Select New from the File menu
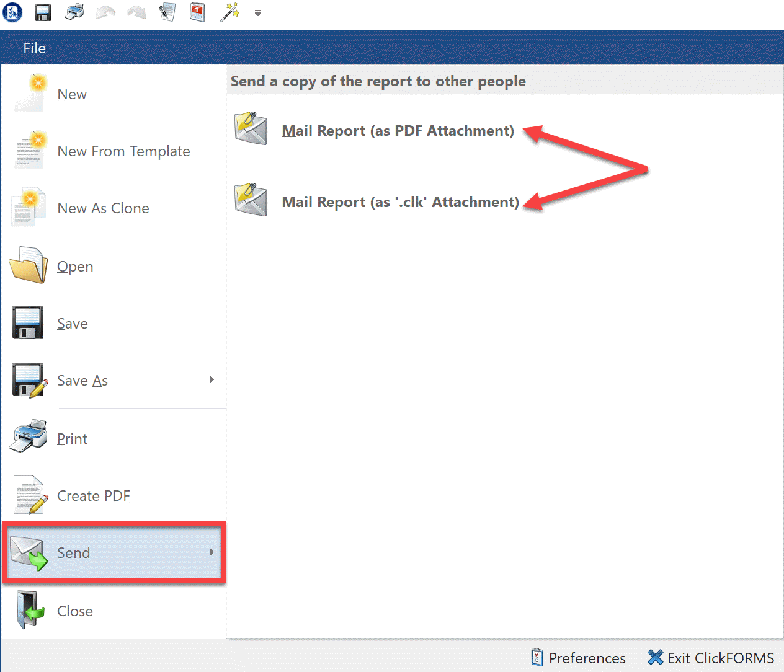The image size is (784, 672). pos(72,94)
